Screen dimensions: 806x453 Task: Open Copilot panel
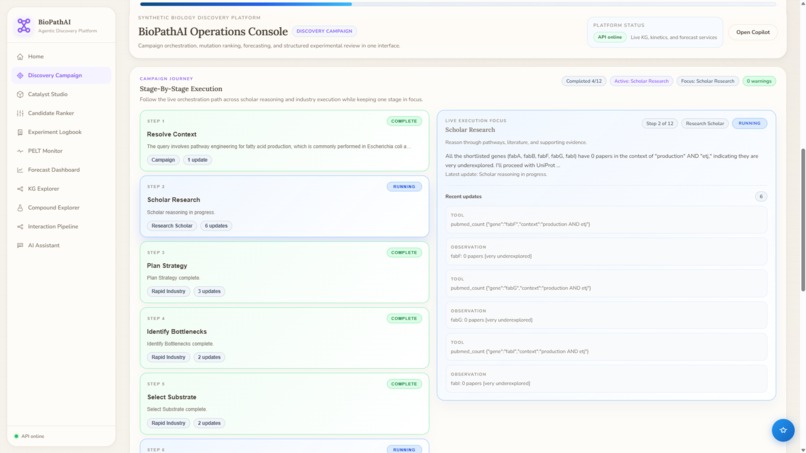click(x=753, y=32)
